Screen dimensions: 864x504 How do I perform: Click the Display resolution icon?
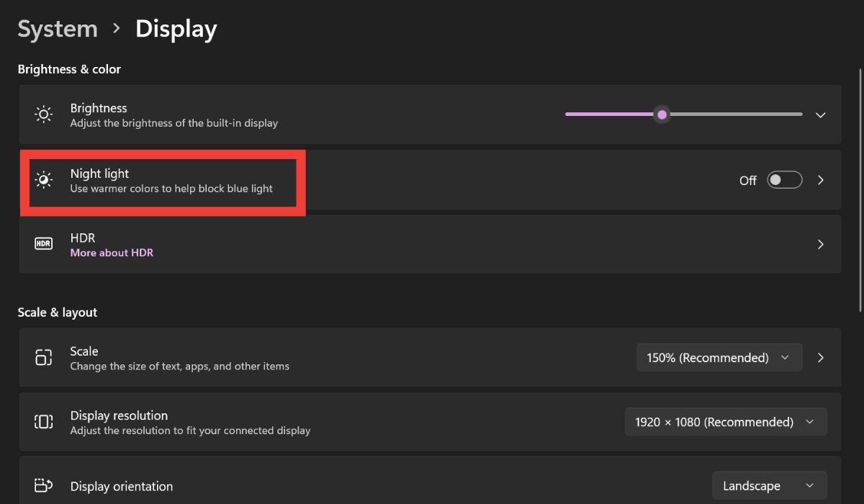[x=43, y=421]
